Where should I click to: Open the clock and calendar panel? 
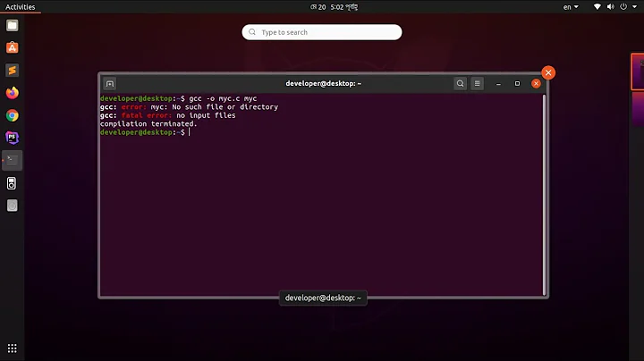tap(334, 7)
